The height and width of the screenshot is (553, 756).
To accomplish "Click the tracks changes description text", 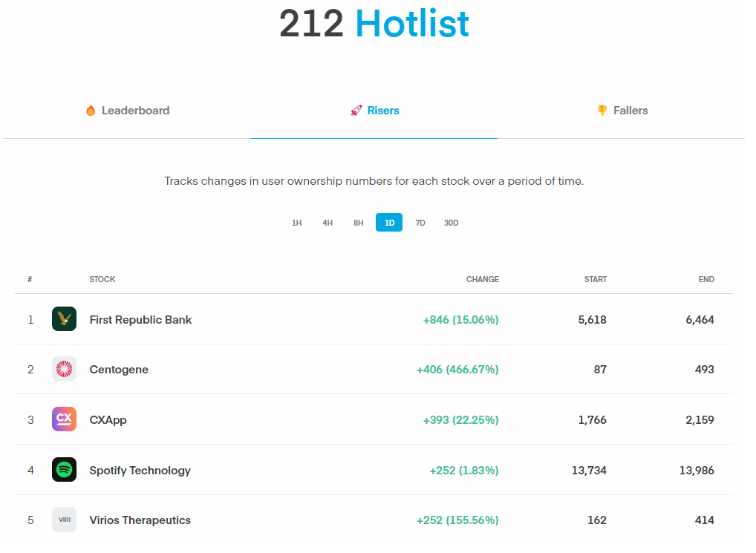I will point(374,181).
